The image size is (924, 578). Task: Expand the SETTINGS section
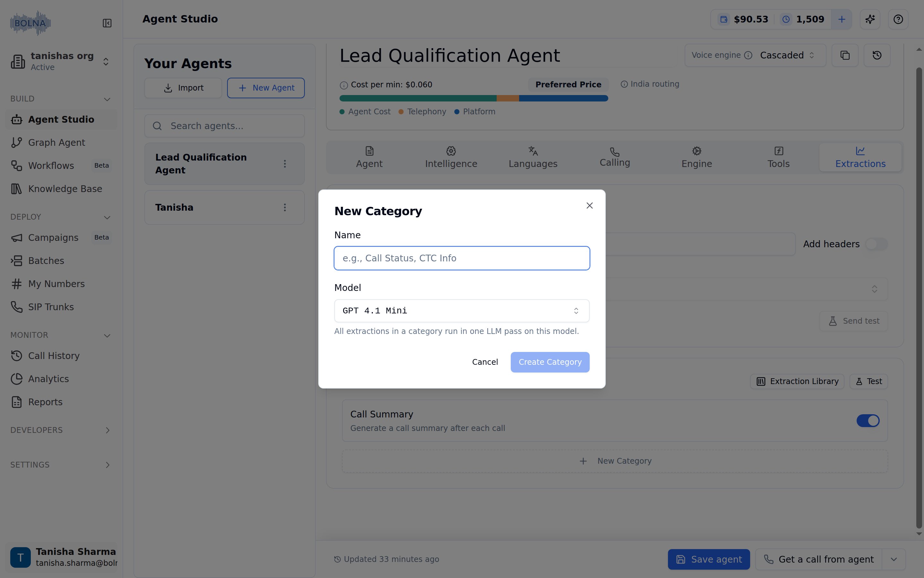click(x=61, y=465)
